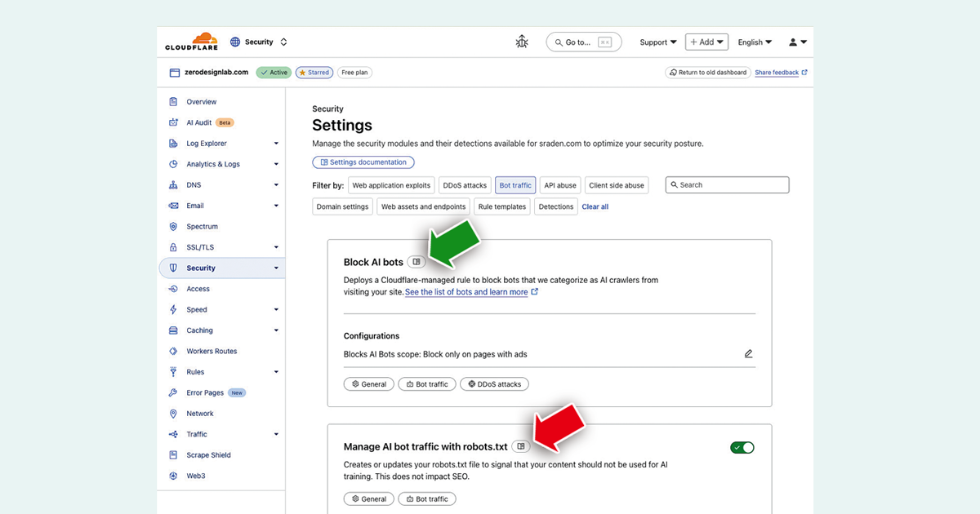Click the Log Explorer sidebar icon
This screenshot has height=514, width=980.
[173, 144]
